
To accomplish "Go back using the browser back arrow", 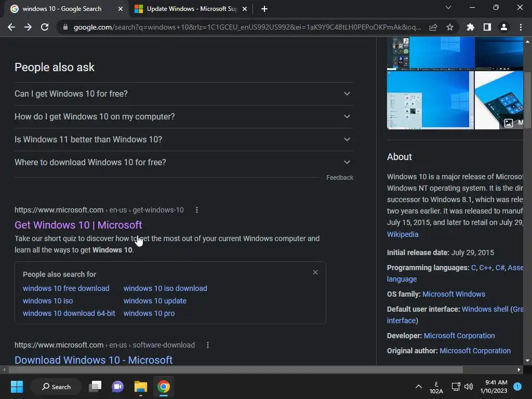I will 11,27.
